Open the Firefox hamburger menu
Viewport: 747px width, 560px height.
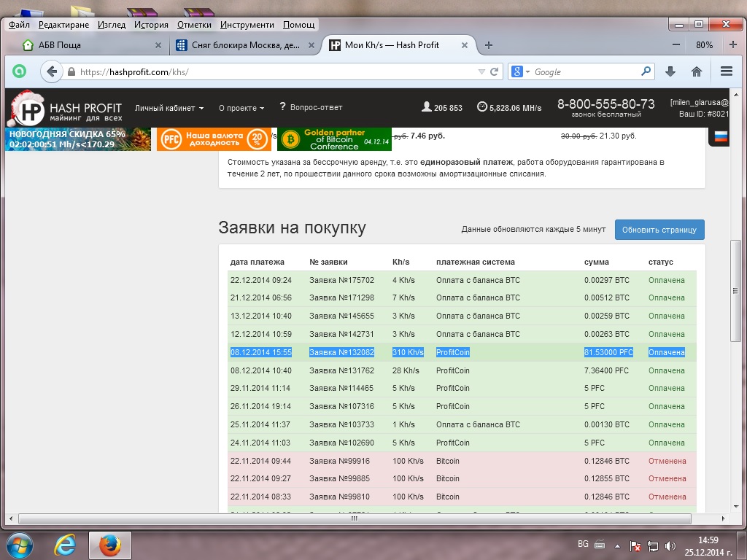pyautogui.click(x=726, y=71)
